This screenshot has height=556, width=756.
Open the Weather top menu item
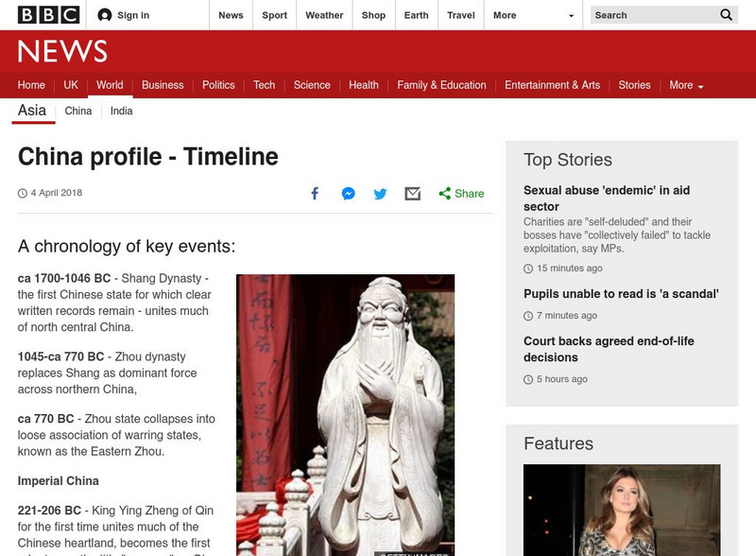[x=324, y=15]
